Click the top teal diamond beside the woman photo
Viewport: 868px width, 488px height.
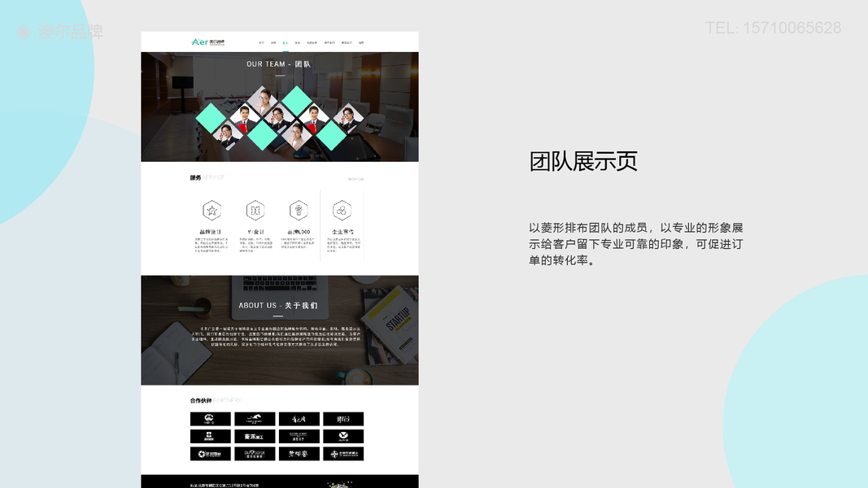297,101
